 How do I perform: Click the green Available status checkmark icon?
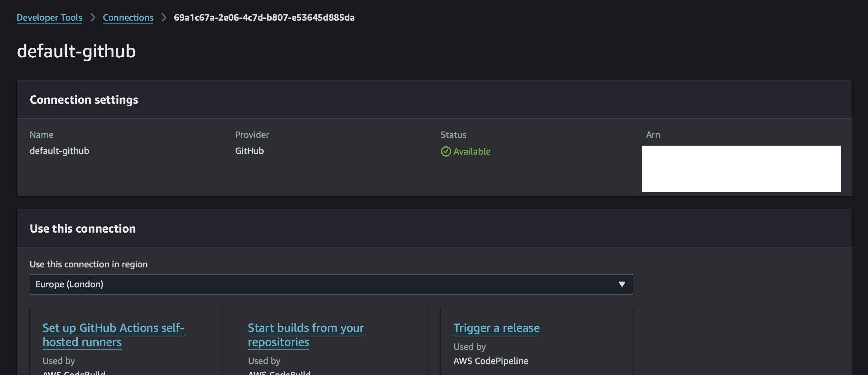click(x=445, y=152)
